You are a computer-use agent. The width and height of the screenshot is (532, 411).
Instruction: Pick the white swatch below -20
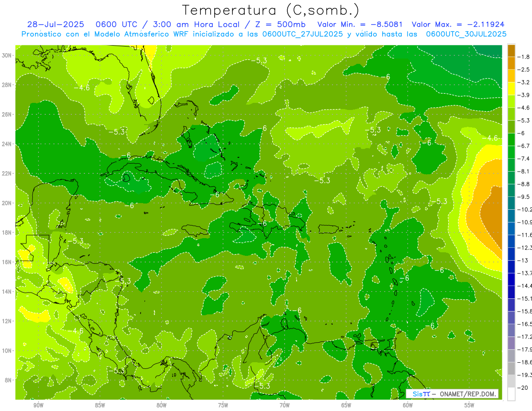pyautogui.click(x=511, y=394)
